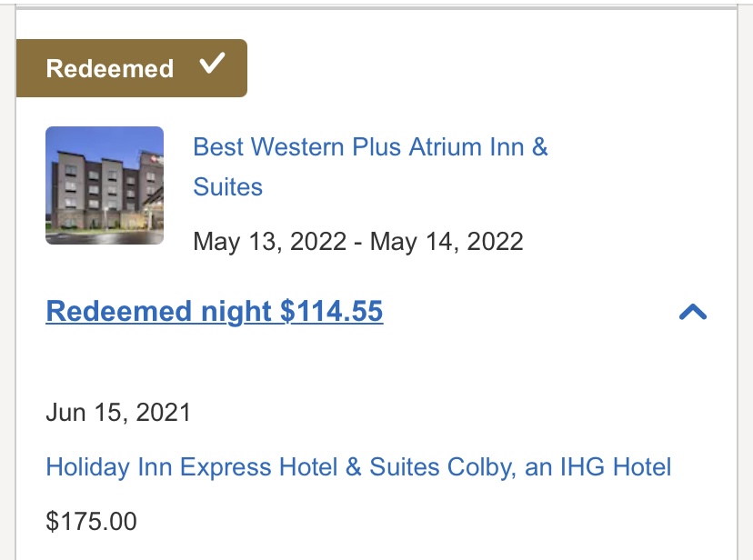Click the gold Redeemed status badge
Screen dimensions: 753x560
coord(131,68)
